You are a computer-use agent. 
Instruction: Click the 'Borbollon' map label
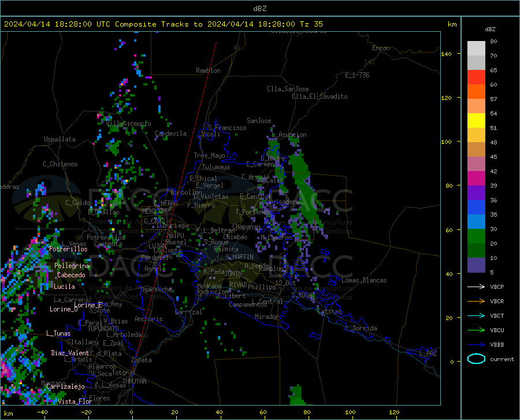tap(187, 192)
